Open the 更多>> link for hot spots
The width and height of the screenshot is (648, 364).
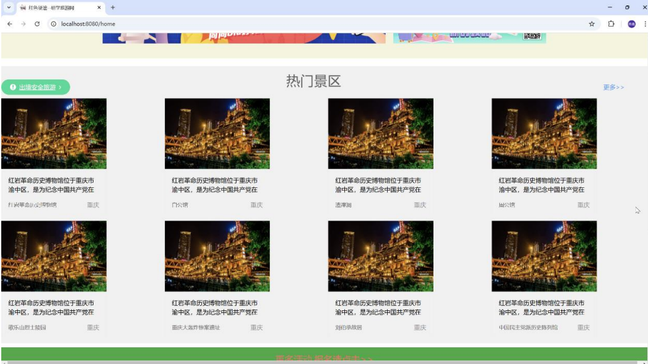click(613, 87)
